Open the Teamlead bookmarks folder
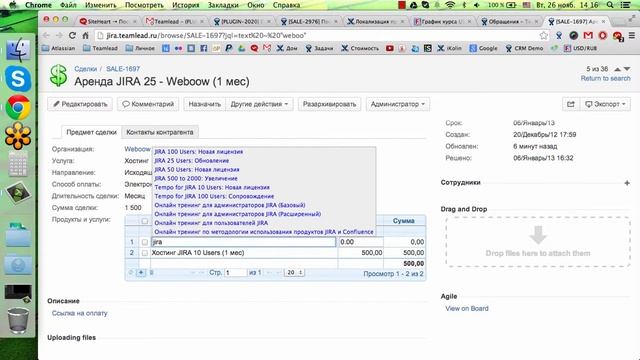This screenshot has width=640, height=360. click(x=100, y=48)
